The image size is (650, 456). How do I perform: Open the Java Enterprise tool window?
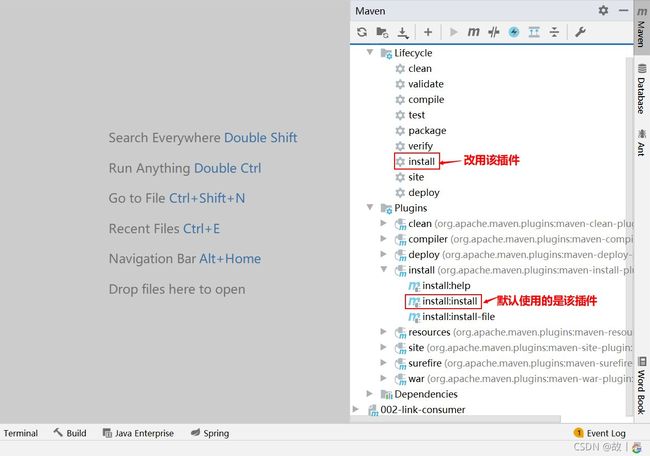coord(138,433)
